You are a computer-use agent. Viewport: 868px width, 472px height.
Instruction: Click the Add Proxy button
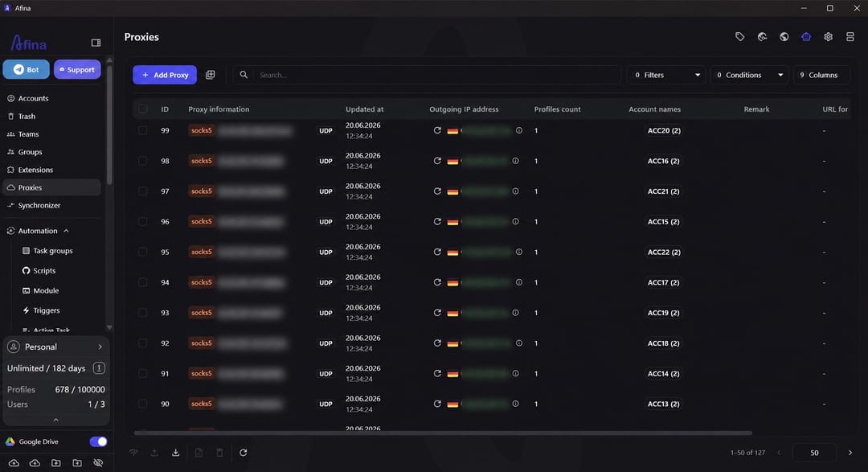click(165, 75)
